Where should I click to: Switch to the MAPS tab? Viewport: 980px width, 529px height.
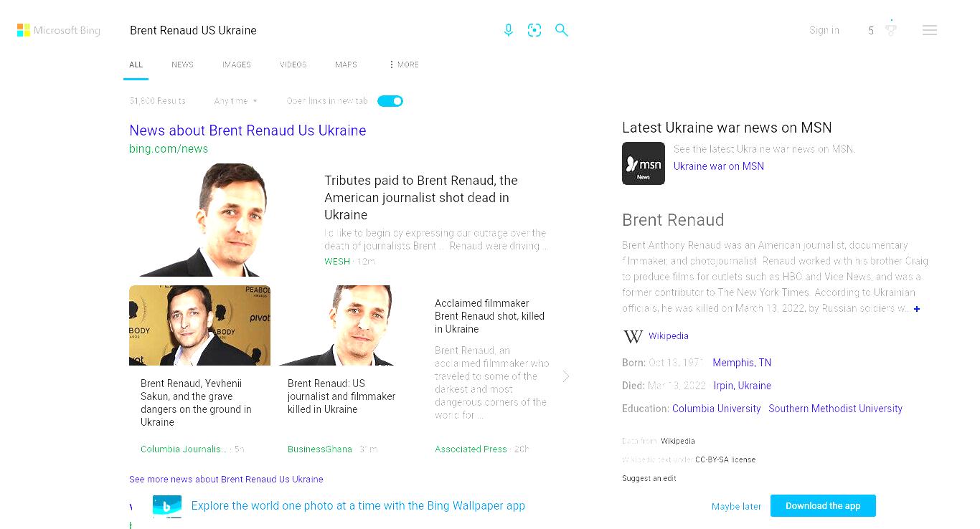346,65
